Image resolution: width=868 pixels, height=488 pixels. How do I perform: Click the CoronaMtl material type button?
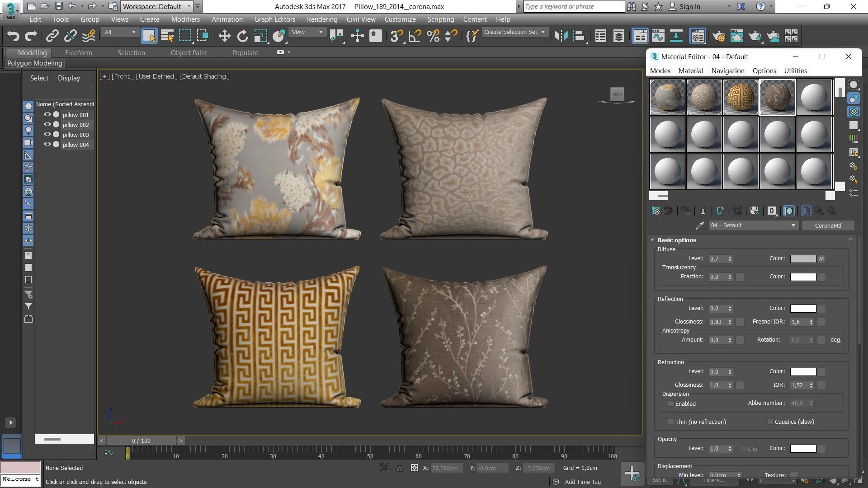pyautogui.click(x=828, y=225)
